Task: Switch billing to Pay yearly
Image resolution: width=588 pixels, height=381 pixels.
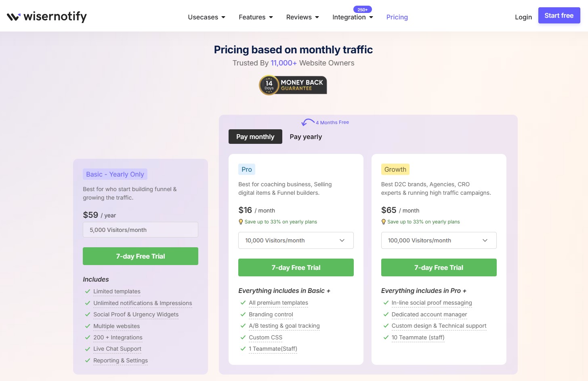Action: coord(306,137)
